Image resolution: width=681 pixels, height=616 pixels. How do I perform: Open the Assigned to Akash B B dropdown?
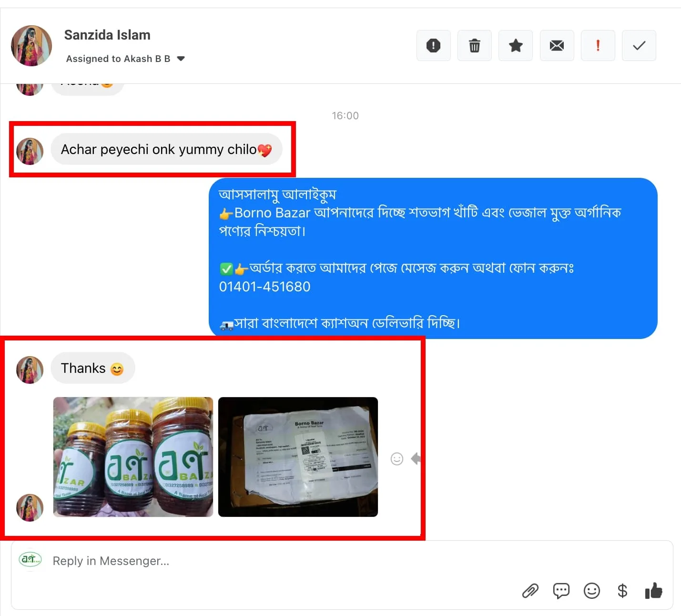pos(125,59)
